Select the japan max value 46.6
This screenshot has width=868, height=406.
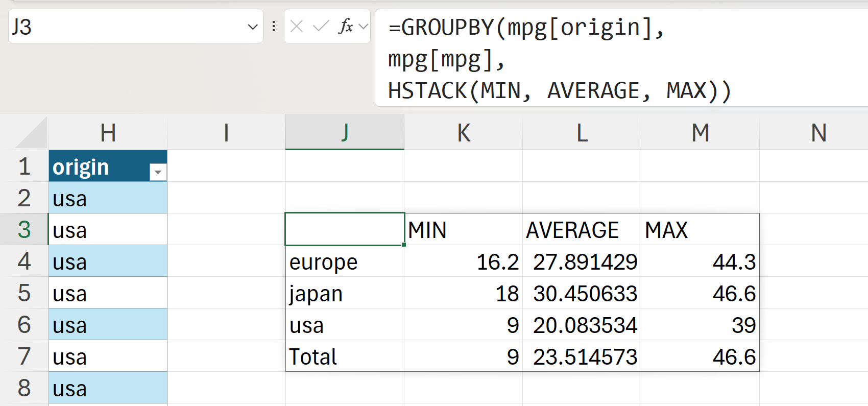coord(700,294)
